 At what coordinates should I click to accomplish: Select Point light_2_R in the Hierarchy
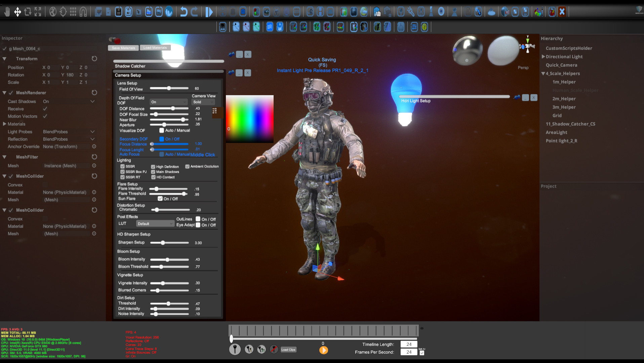562,141
